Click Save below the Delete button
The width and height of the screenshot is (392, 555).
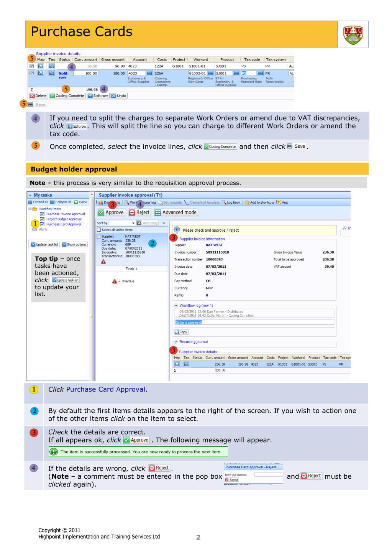pos(38,104)
